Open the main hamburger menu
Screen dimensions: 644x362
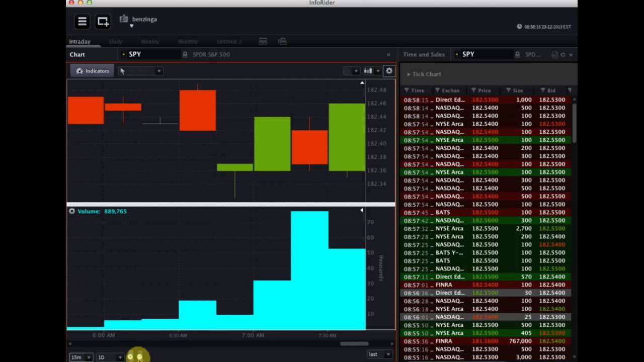(x=82, y=21)
